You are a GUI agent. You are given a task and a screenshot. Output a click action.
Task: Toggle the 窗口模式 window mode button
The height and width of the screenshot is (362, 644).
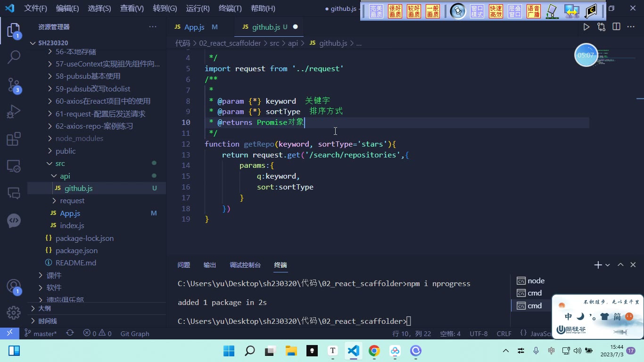pos(477,11)
